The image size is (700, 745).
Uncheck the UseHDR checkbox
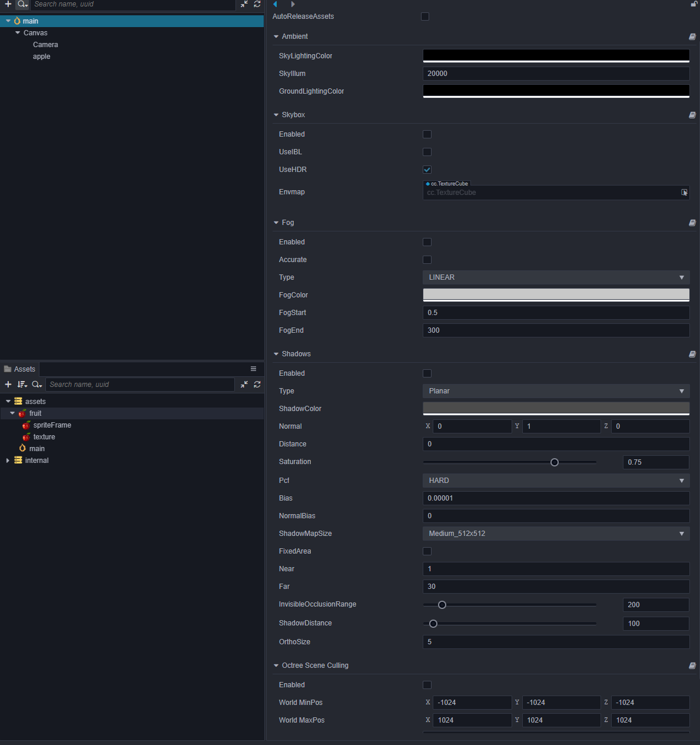point(427,170)
